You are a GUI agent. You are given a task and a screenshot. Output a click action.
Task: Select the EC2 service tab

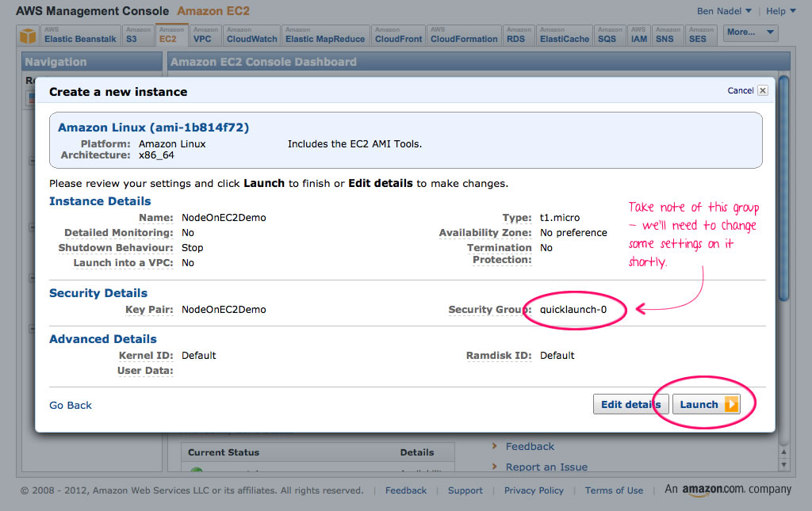point(171,36)
